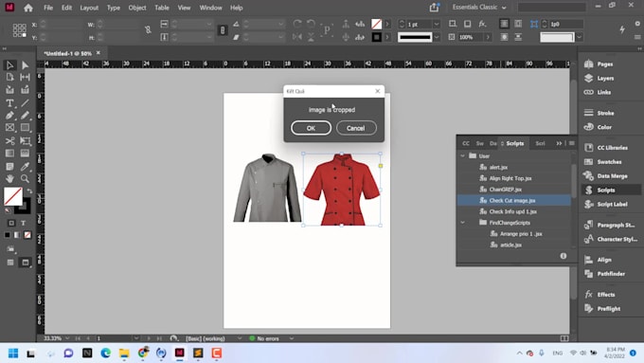
Task: Click OK in the image cropped dialog
Action: [x=311, y=128]
